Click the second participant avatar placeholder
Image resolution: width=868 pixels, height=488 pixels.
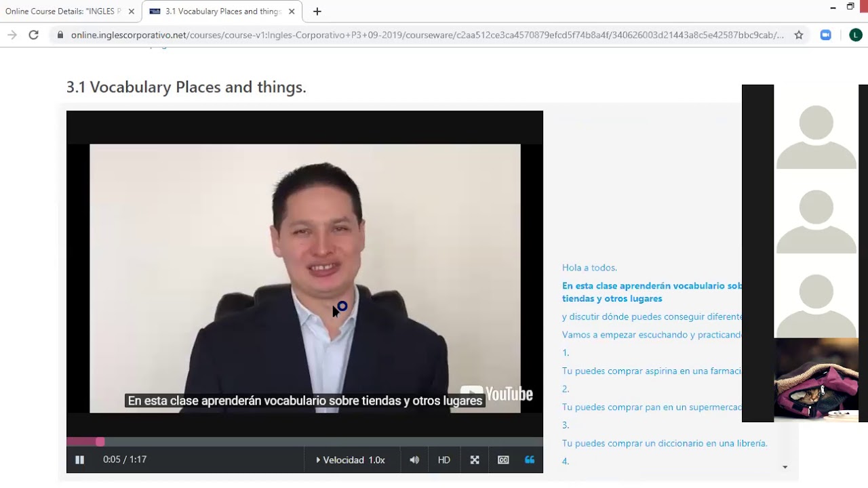(816, 221)
